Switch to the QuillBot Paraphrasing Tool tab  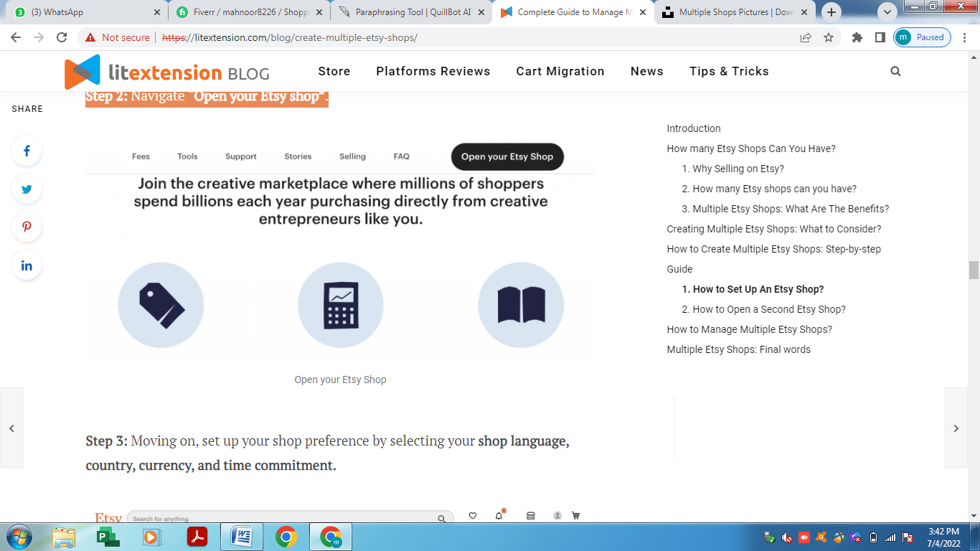coord(413,12)
